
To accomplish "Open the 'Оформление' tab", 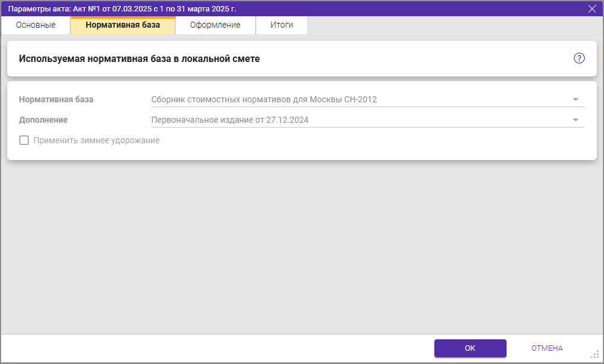I will (215, 25).
